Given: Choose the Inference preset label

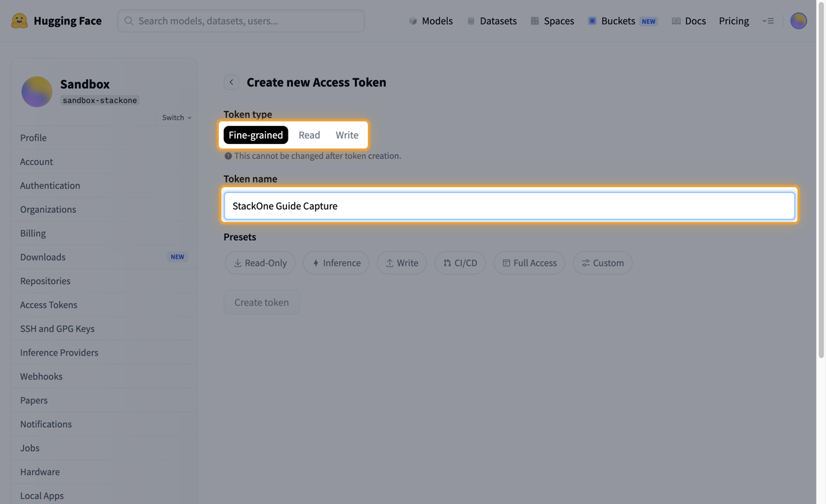Looking at the screenshot, I should 341,263.
